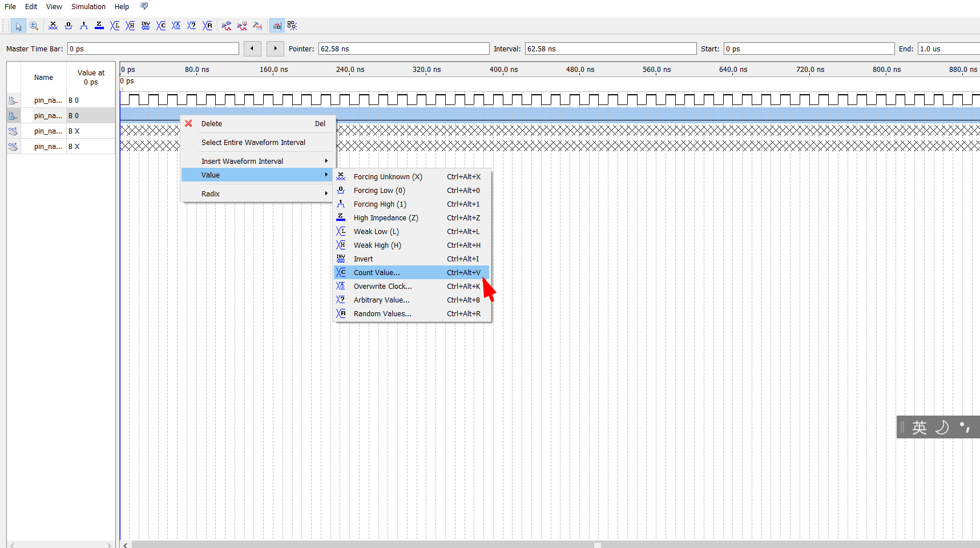Click the input pin icon of second signal row
Image resolution: width=980 pixels, height=548 pixels.
tap(13, 116)
